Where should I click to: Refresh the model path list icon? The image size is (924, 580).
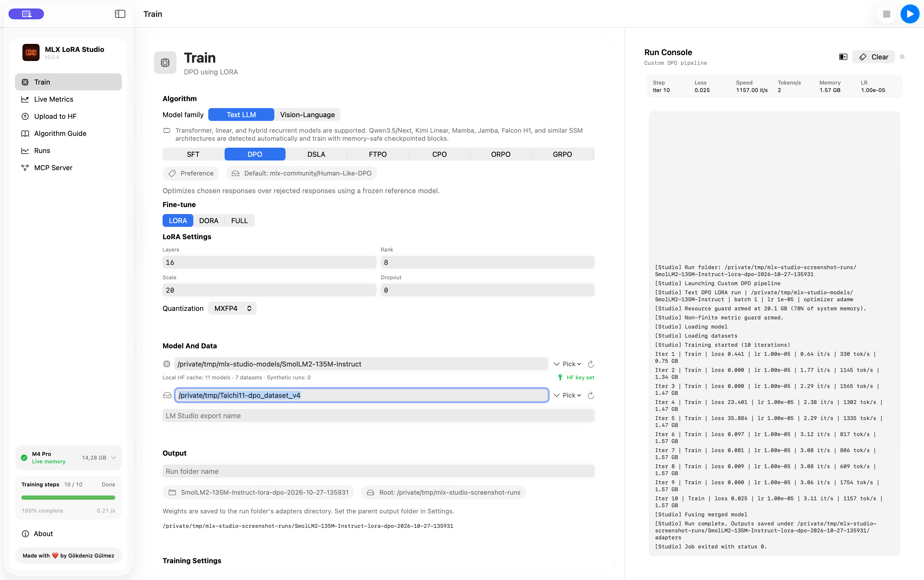tap(591, 364)
